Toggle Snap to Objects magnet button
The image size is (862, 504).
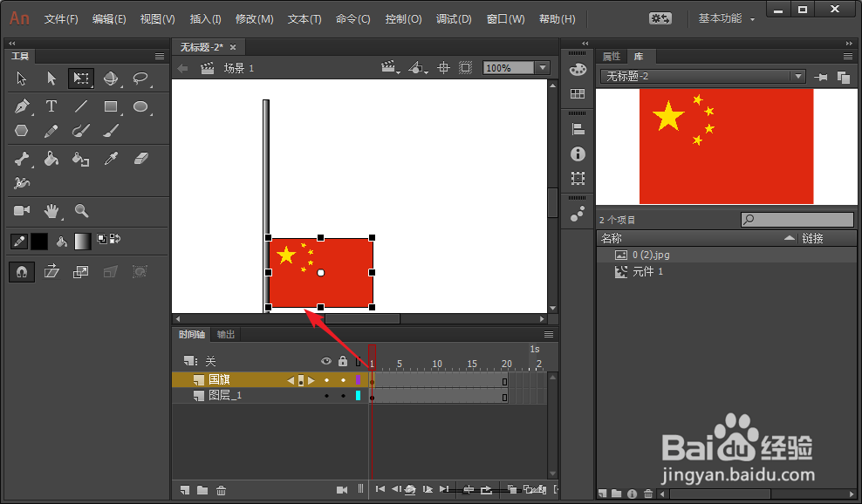(22, 271)
